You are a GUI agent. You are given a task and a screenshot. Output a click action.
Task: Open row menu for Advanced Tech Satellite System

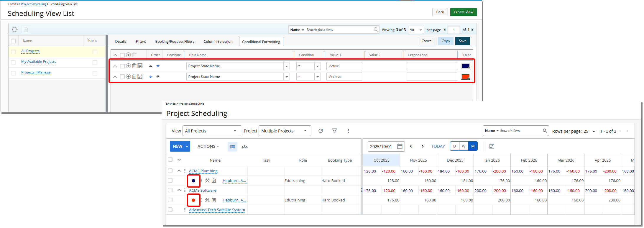click(x=185, y=210)
